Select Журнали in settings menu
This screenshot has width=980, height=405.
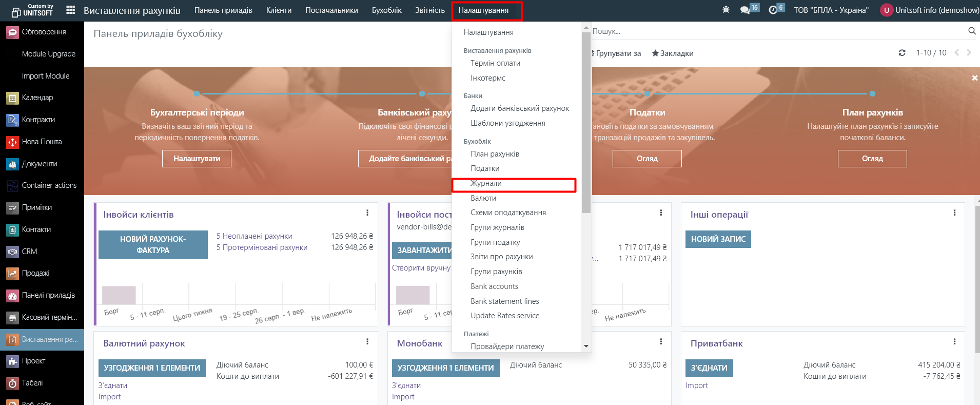click(x=486, y=183)
